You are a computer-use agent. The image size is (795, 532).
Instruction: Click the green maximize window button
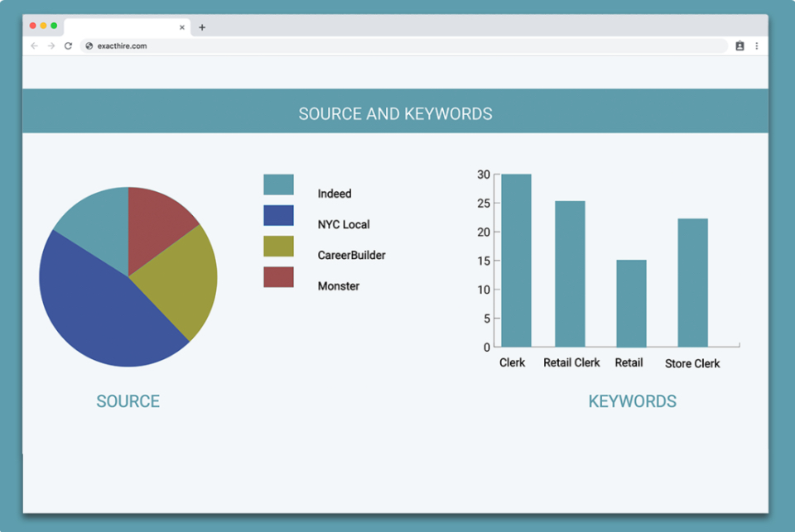54,26
